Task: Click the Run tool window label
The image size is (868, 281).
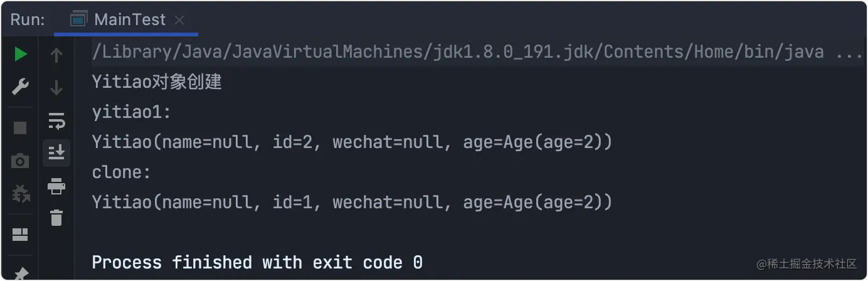Action: pyautogui.click(x=28, y=19)
